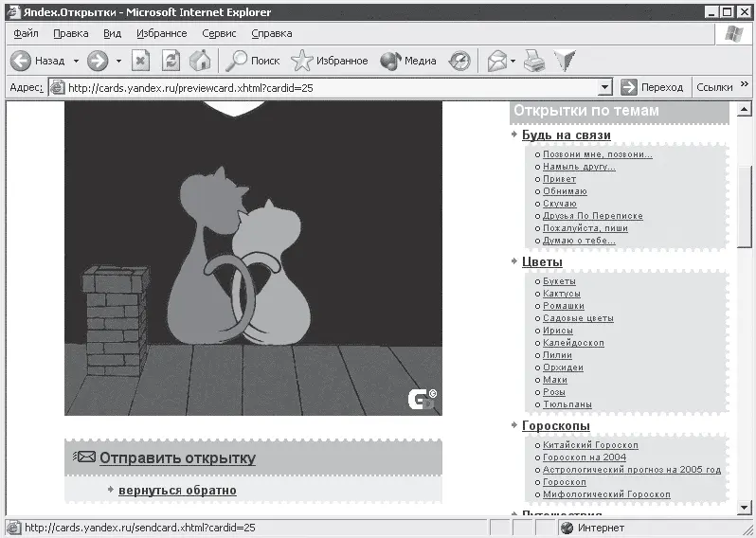Open the Китайский Гороскоп link
Image resolution: width=756 pixels, height=538 pixels.
(590, 445)
